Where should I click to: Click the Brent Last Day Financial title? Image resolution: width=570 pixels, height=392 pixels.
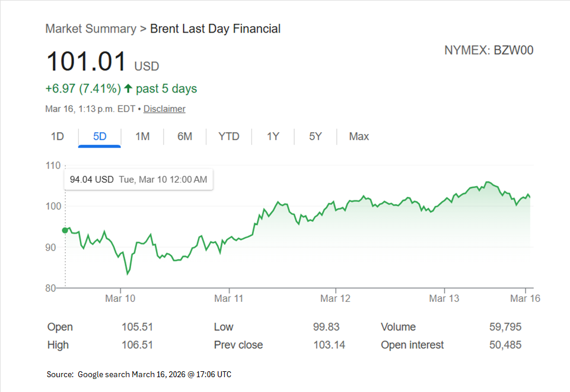pyautogui.click(x=215, y=28)
